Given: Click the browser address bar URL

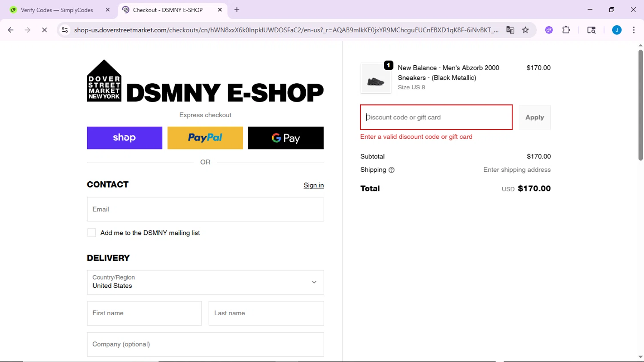Looking at the screenshot, I should pos(286,30).
